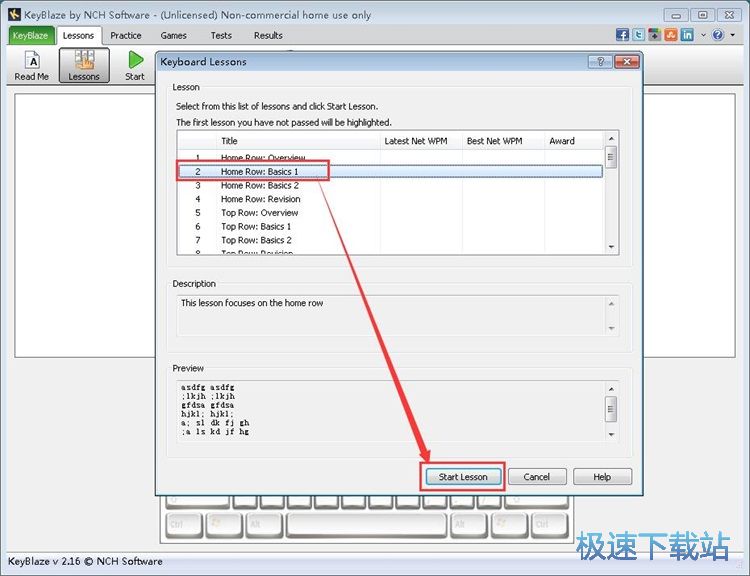Viewport: 750px width, 576px height.
Task: Click the KeyBlaze title bar app icon
Action: click(14, 14)
